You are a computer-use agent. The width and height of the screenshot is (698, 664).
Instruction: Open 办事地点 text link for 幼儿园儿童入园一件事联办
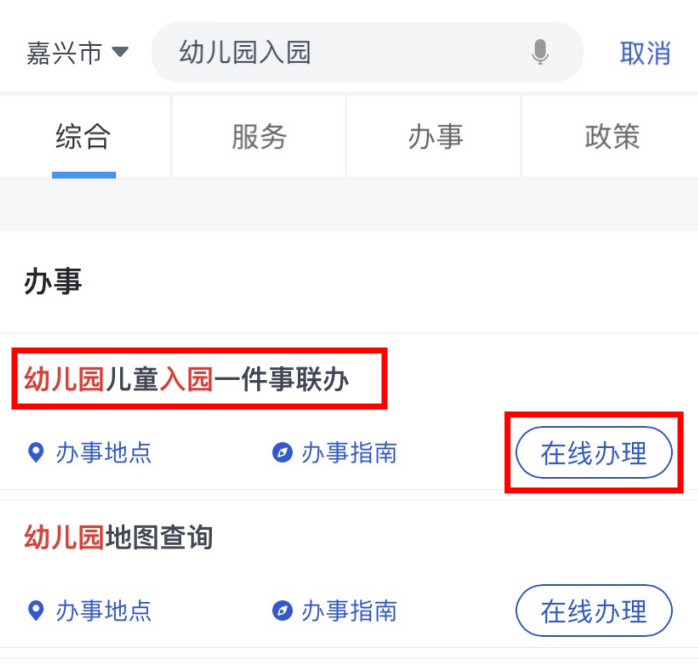pyautogui.click(x=103, y=453)
